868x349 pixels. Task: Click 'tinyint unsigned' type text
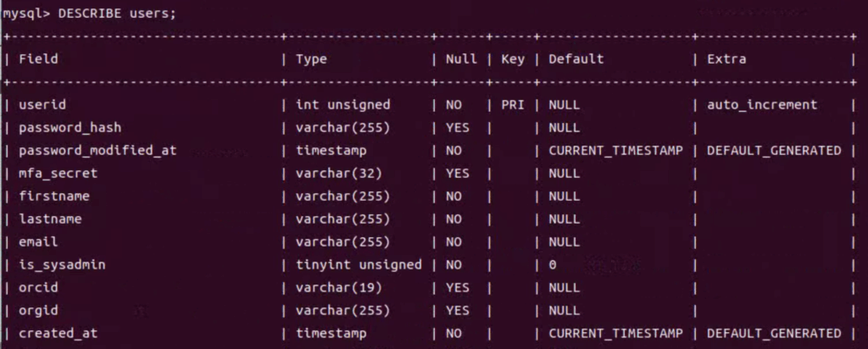coord(359,265)
